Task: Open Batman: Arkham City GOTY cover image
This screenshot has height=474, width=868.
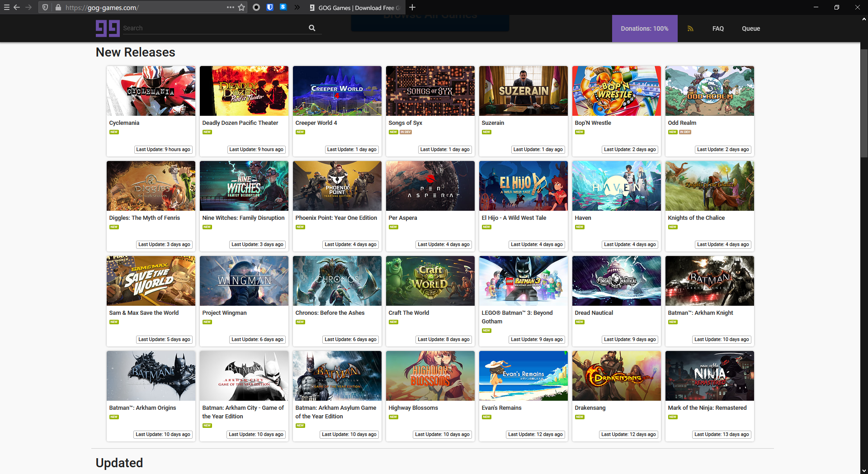Action: click(x=244, y=376)
